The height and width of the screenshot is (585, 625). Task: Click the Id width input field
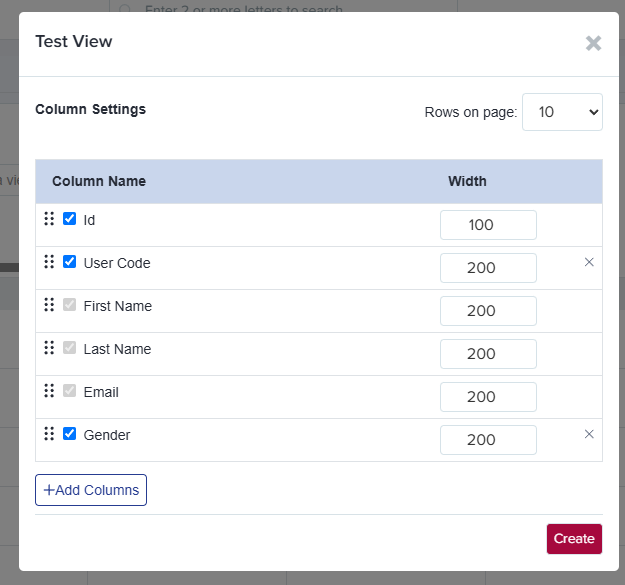pos(488,225)
